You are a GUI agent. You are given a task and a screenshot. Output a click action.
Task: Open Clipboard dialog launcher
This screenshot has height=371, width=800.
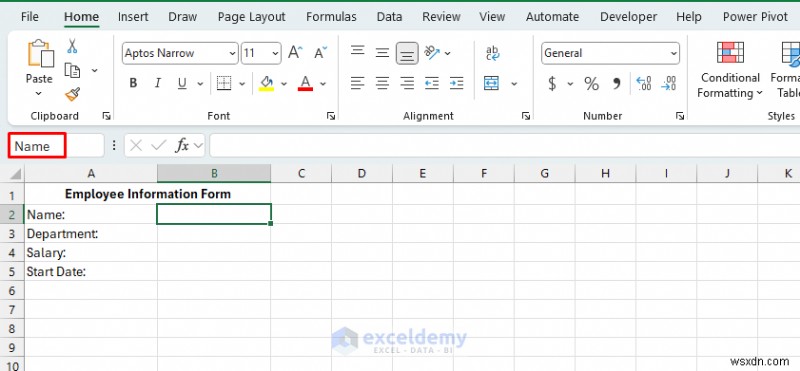106,116
